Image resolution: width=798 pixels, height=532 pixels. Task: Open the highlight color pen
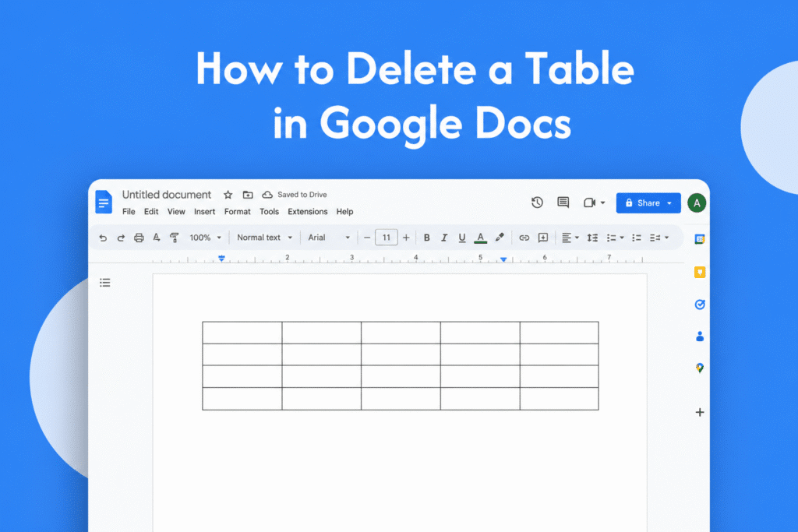pos(500,238)
